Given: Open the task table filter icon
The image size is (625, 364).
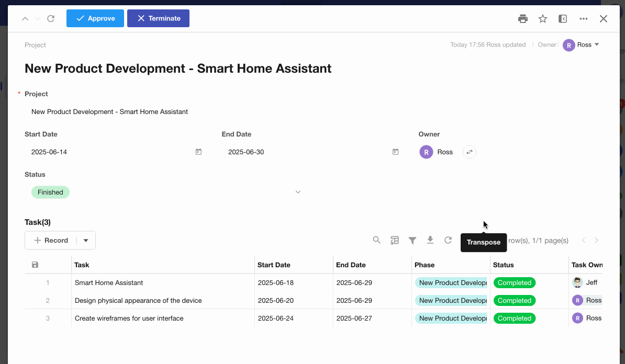Looking at the screenshot, I should [412, 240].
